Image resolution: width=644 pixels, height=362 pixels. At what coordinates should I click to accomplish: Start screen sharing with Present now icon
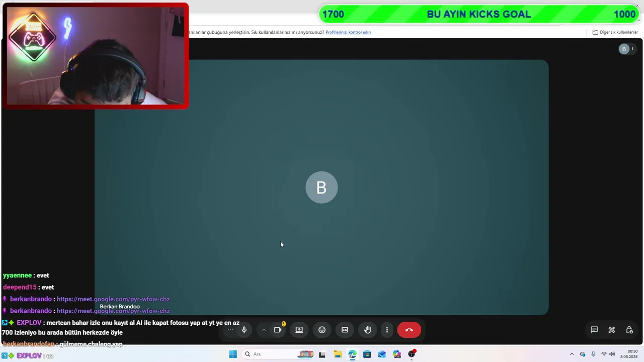tap(299, 330)
